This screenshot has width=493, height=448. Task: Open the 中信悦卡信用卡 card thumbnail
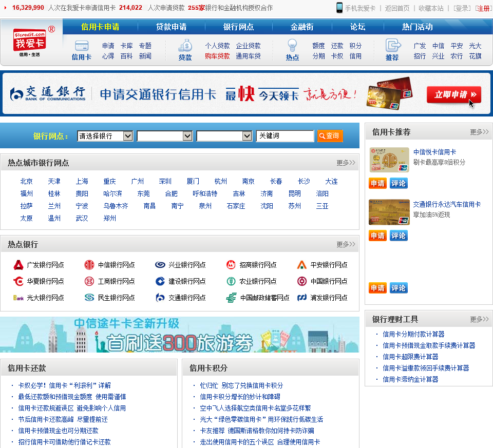click(389, 160)
